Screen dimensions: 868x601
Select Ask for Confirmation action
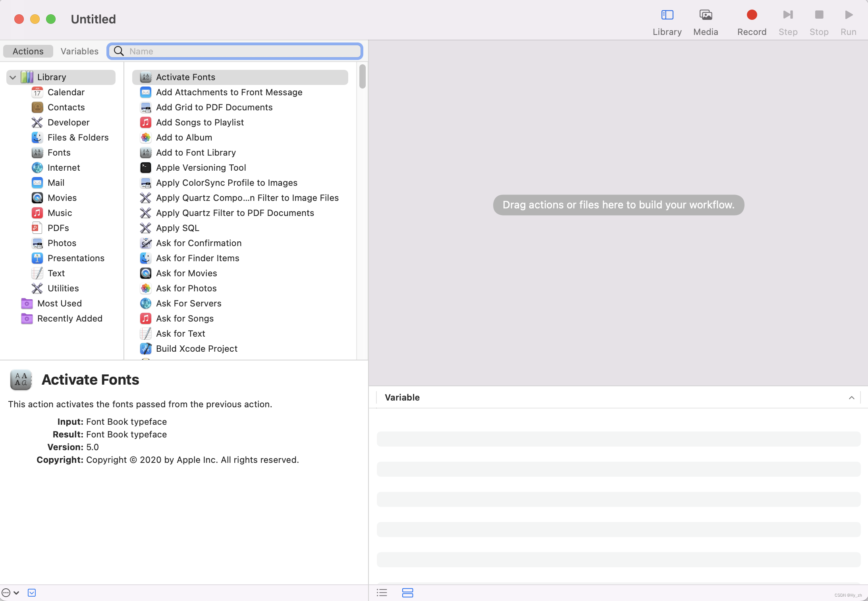199,243
